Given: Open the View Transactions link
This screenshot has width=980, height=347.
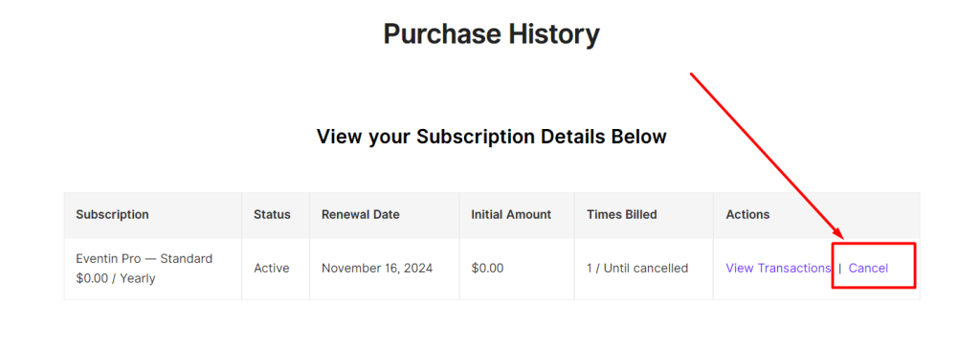Looking at the screenshot, I should [778, 269].
